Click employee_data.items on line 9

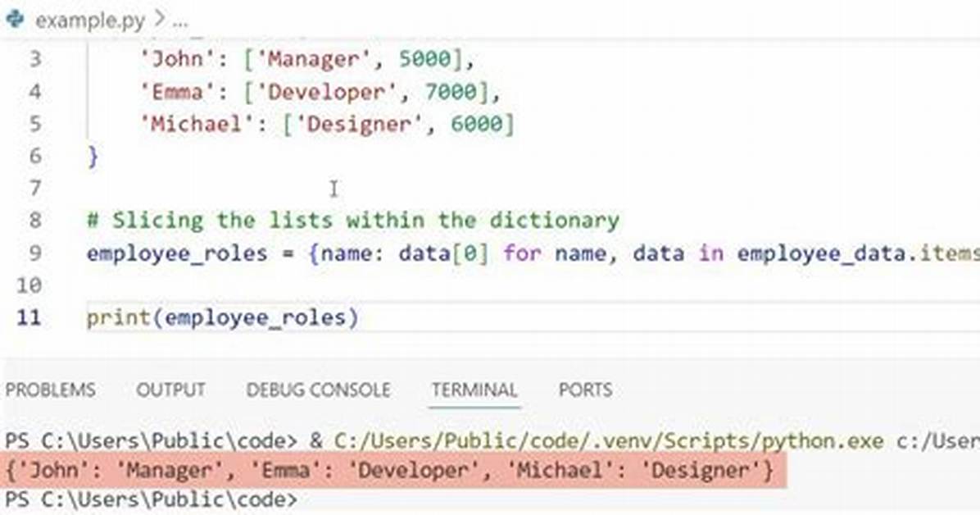(x=858, y=253)
